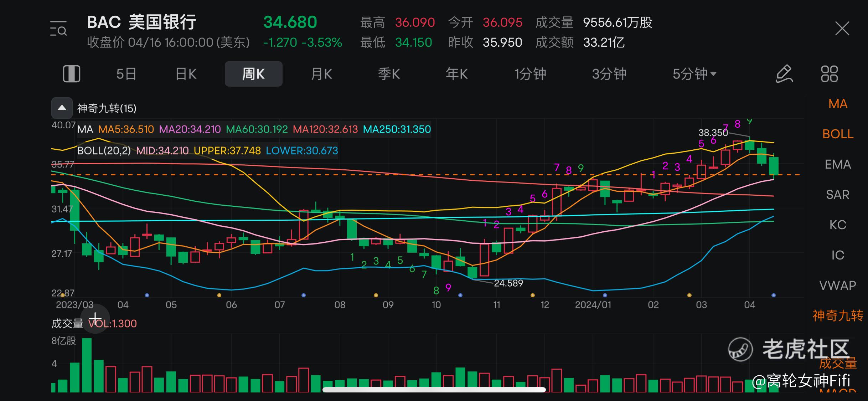Switch to the 季K chart tab
868x401 pixels.
[389, 74]
